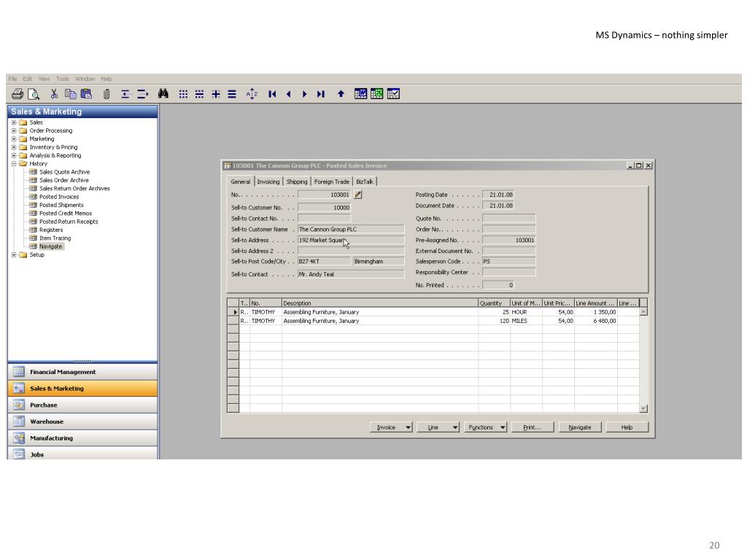
Task: Expand the Inventory & Pricing folder
Action: [14, 147]
